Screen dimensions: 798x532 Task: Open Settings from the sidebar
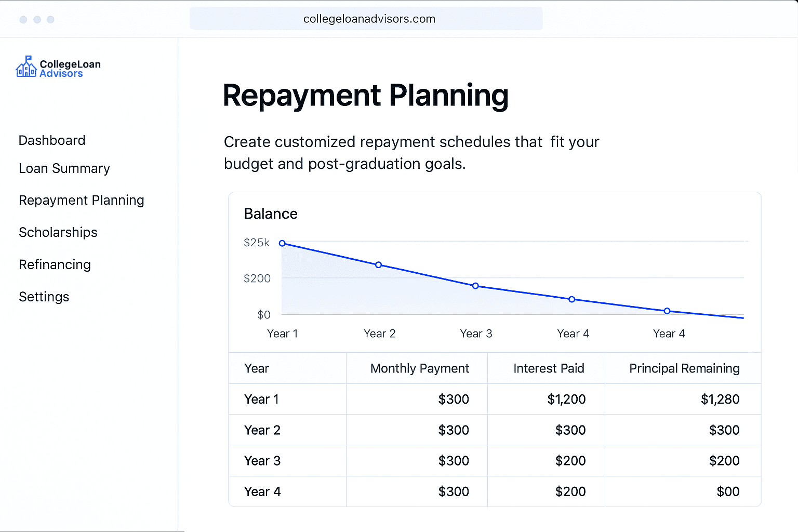(44, 297)
